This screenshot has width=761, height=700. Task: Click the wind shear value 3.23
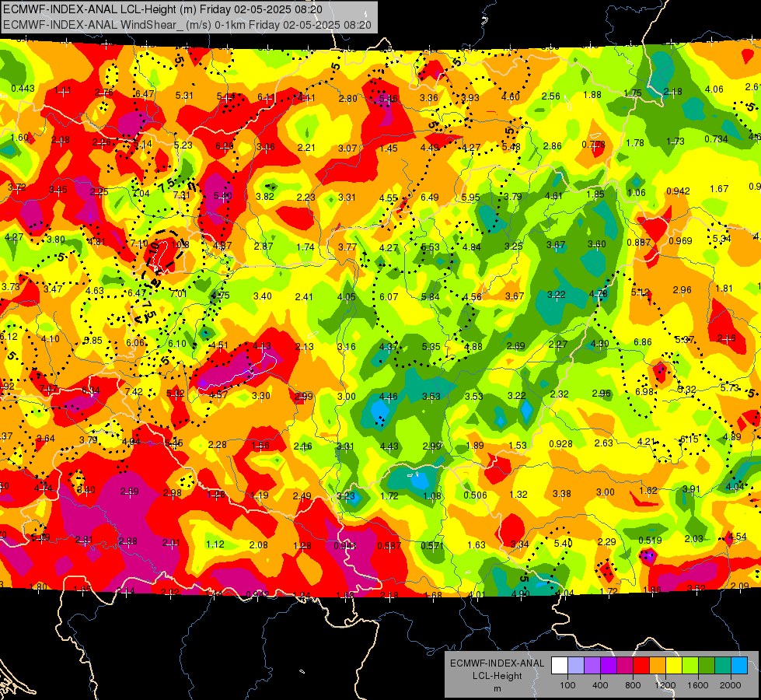tap(346, 496)
